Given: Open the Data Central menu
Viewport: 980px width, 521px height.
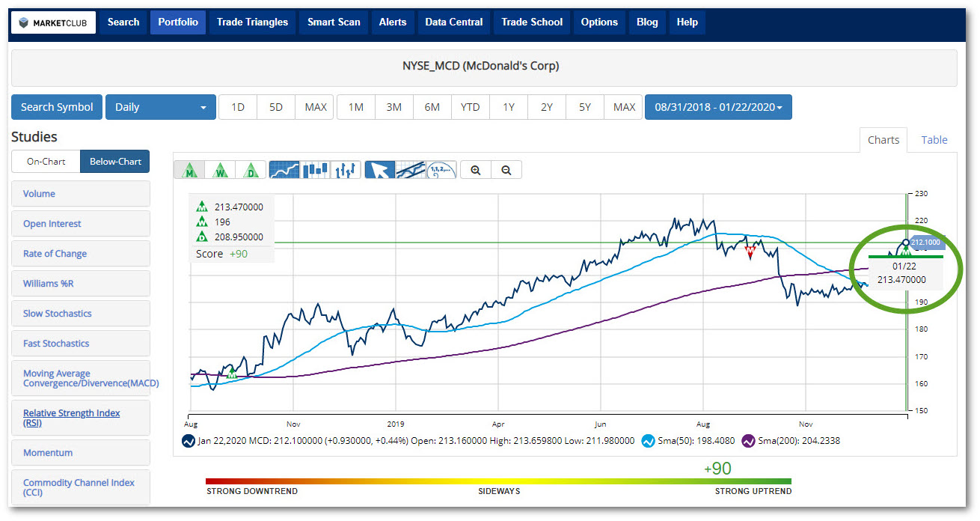Looking at the screenshot, I should tap(454, 22).
